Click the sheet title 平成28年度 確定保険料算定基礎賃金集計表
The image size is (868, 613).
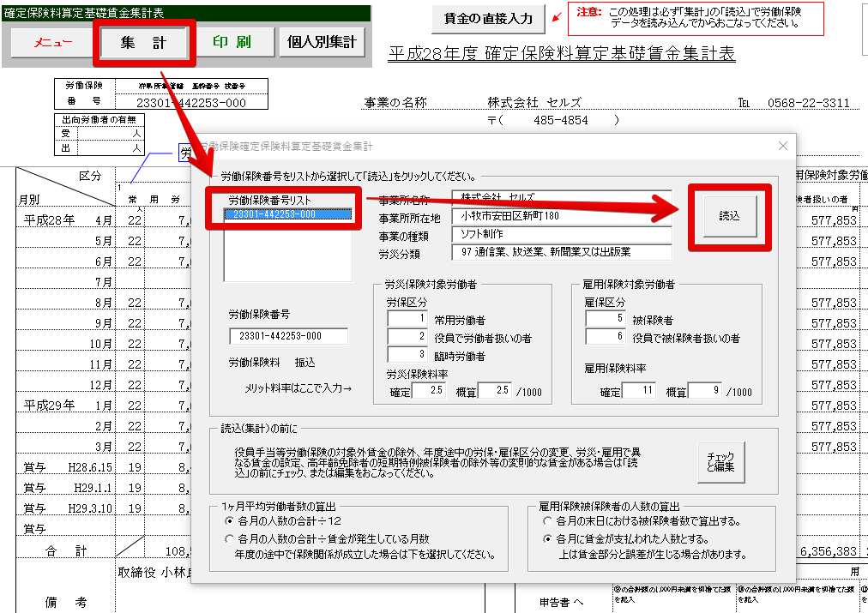pyautogui.click(x=562, y=54)
